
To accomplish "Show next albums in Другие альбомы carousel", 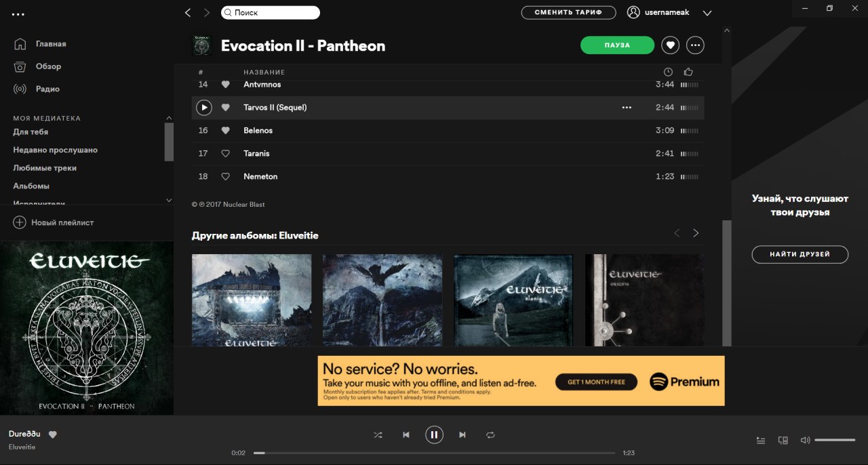I will point(696,233).
